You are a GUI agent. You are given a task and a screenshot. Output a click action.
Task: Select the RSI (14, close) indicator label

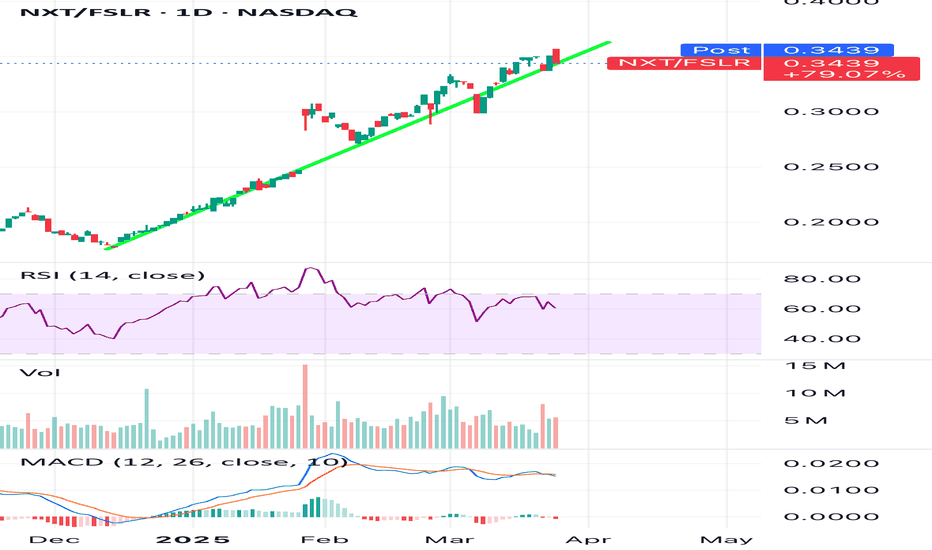pos(112,275)
